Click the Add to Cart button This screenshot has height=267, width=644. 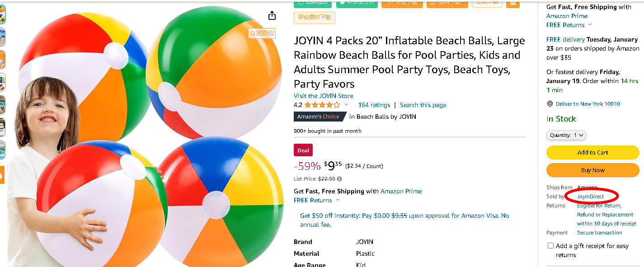click(x=592, y=153)
